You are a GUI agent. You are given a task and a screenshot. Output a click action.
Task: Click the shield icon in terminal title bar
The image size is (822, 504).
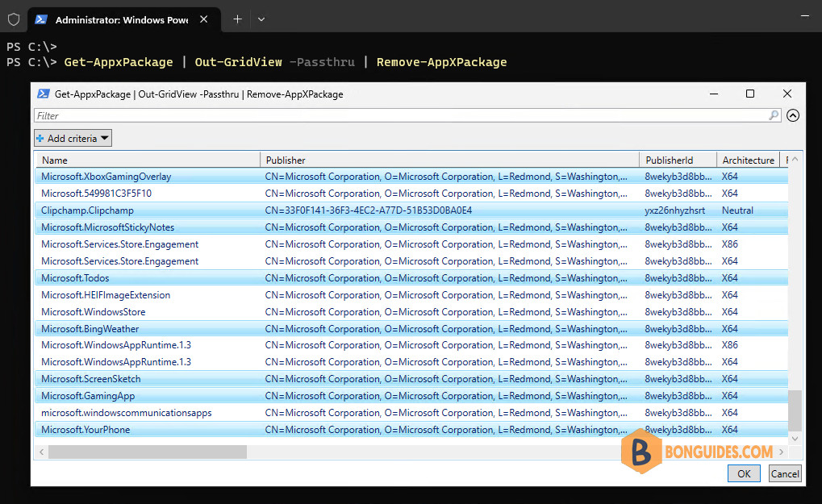14,19
